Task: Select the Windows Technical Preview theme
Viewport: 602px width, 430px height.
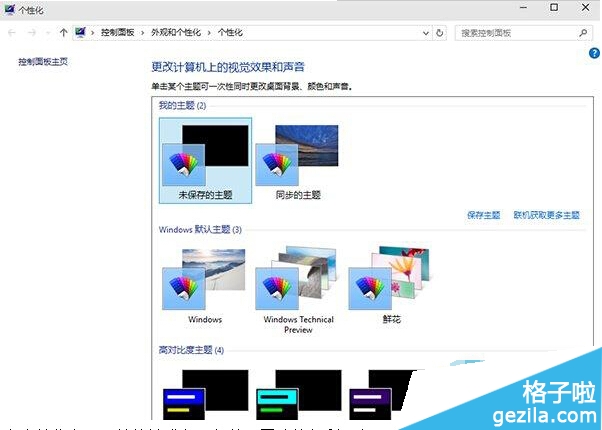Action: 298,289
